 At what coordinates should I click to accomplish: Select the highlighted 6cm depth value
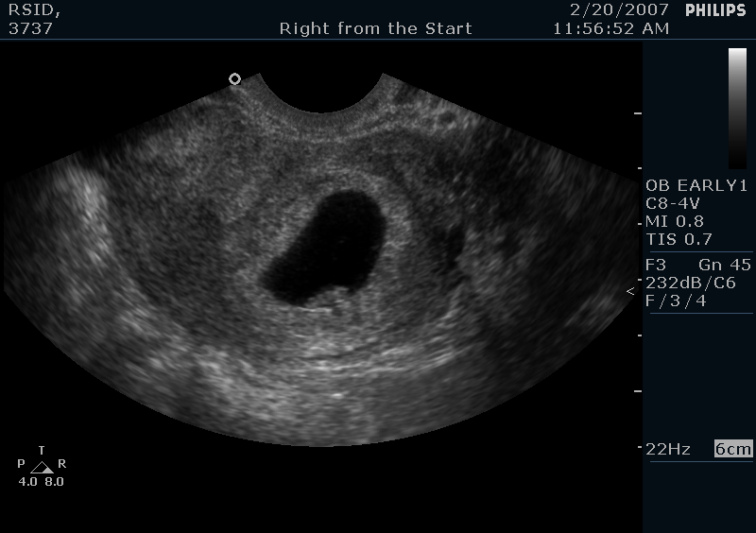(x=733, y=449)
